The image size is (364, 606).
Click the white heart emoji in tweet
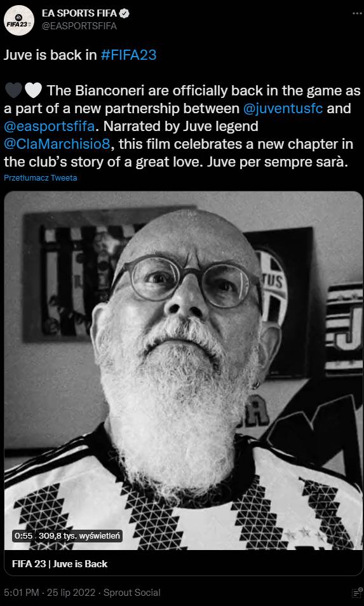[x=33, y=91]
